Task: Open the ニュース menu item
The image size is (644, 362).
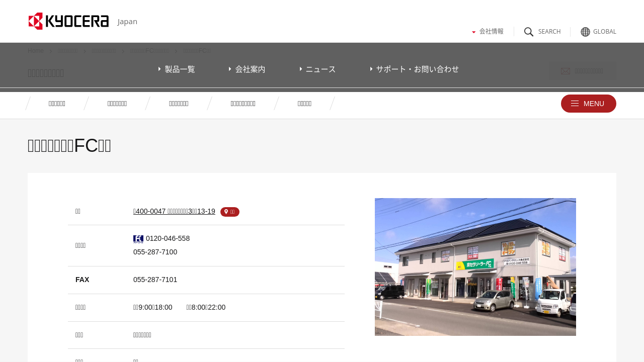Action: (317, 69)
